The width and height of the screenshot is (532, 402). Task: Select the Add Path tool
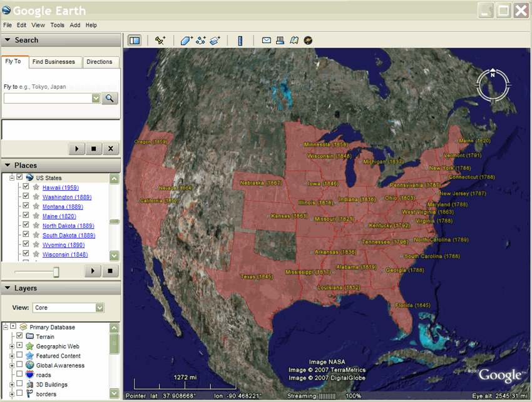pos(201,41)
